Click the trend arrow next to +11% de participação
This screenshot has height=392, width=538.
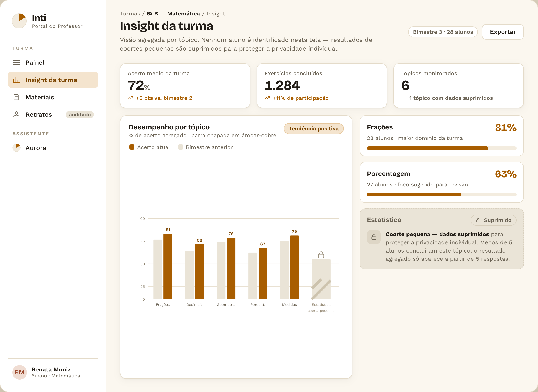point(267,98)
